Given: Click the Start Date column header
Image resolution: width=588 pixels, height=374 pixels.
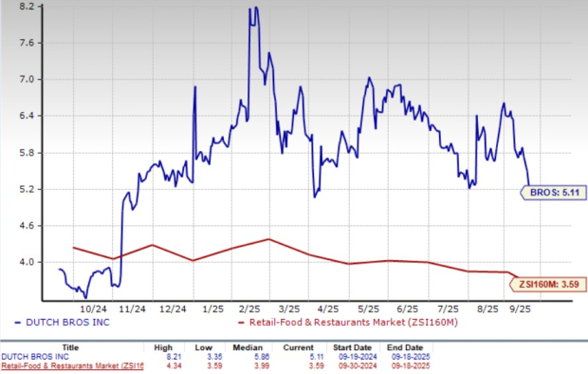Looking at the screenshot, I should (x=352, y=347).
